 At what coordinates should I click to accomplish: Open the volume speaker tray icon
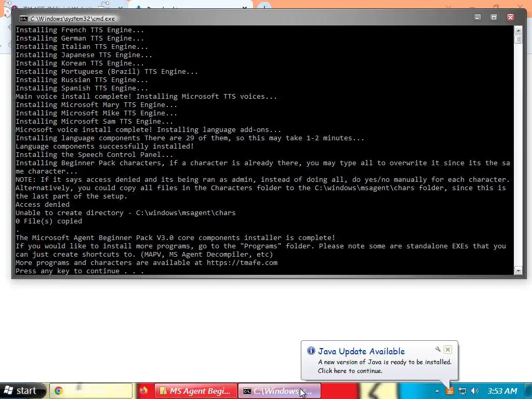(x=475, y=391)
